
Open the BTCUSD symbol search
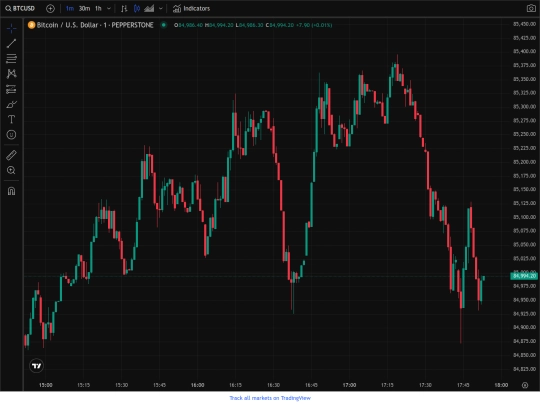pos(20,8)
